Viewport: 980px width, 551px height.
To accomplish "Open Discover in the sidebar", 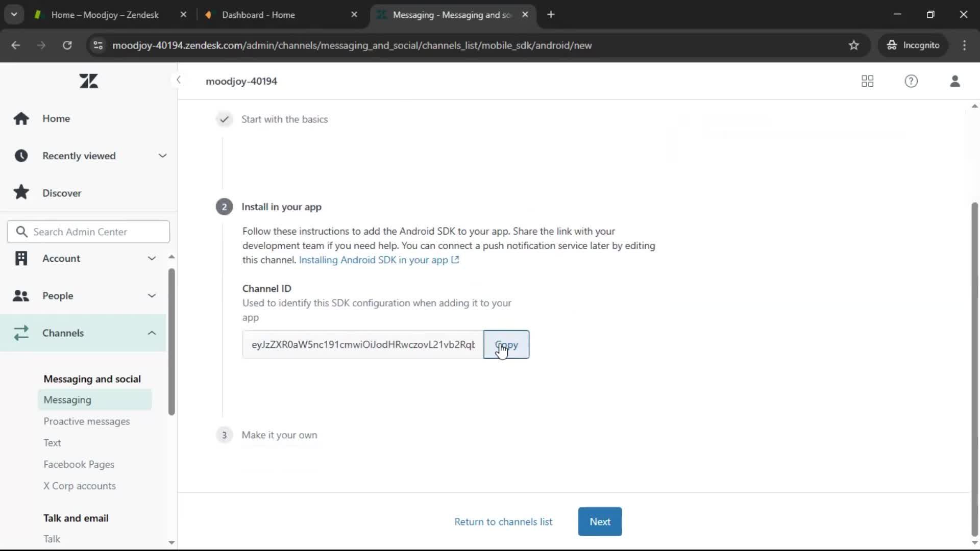I will [x=62, y=193].
